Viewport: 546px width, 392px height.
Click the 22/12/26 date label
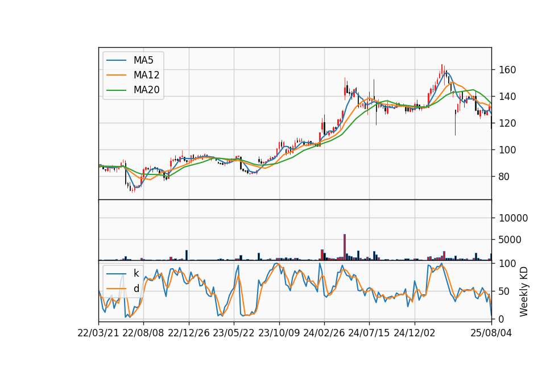tap(189, 333)
